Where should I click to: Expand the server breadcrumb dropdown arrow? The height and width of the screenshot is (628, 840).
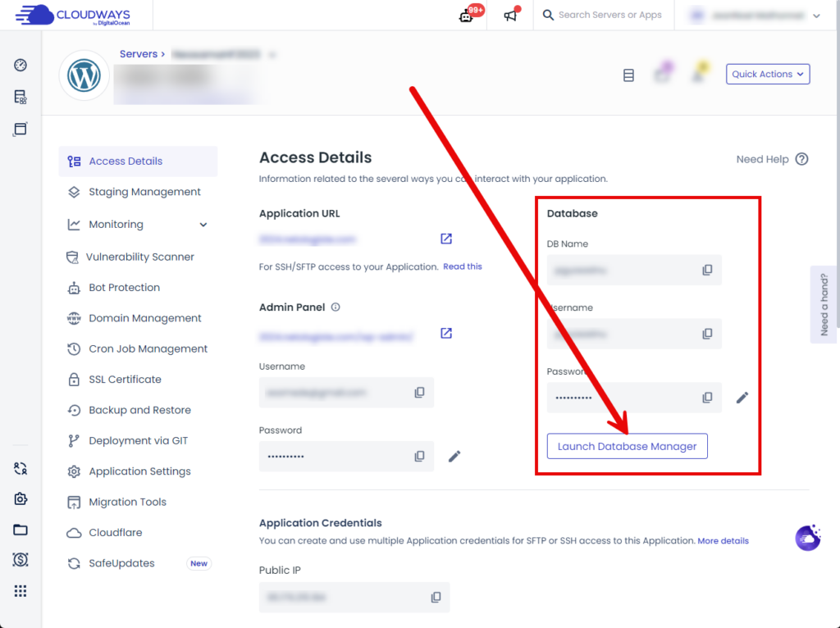(272, 54)
